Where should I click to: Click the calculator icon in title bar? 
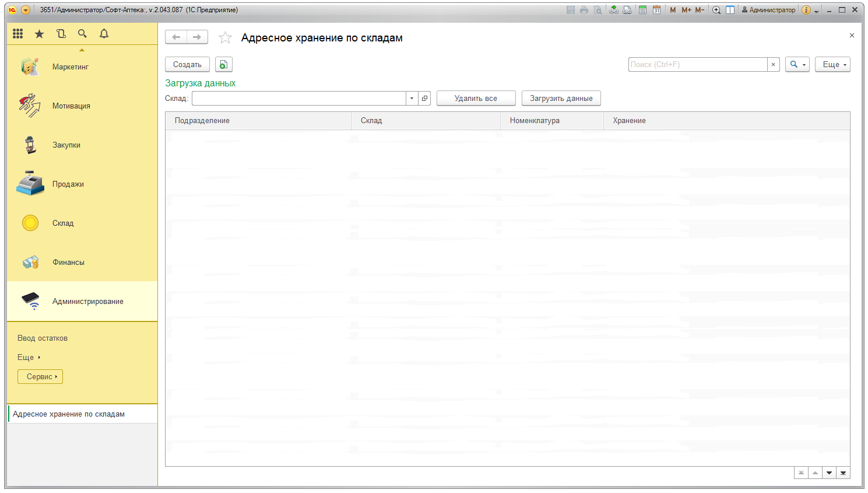[x=642, y=10]
